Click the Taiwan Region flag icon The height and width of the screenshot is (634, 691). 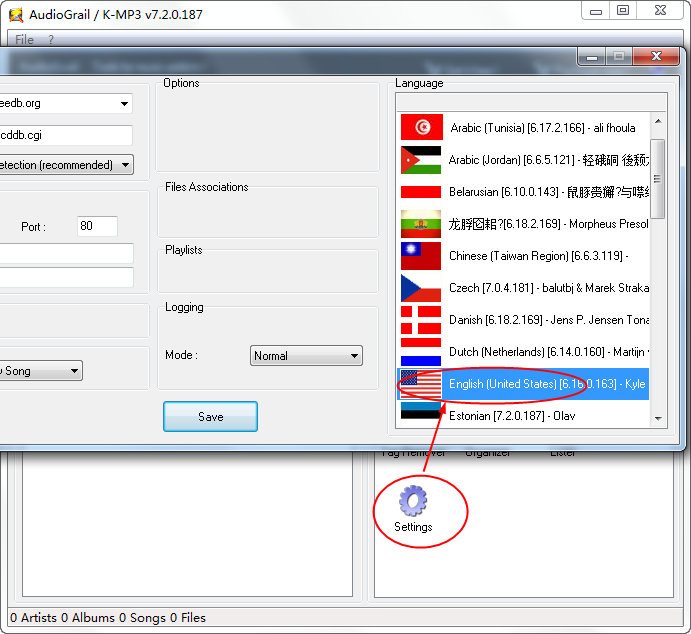click(421, 256)
